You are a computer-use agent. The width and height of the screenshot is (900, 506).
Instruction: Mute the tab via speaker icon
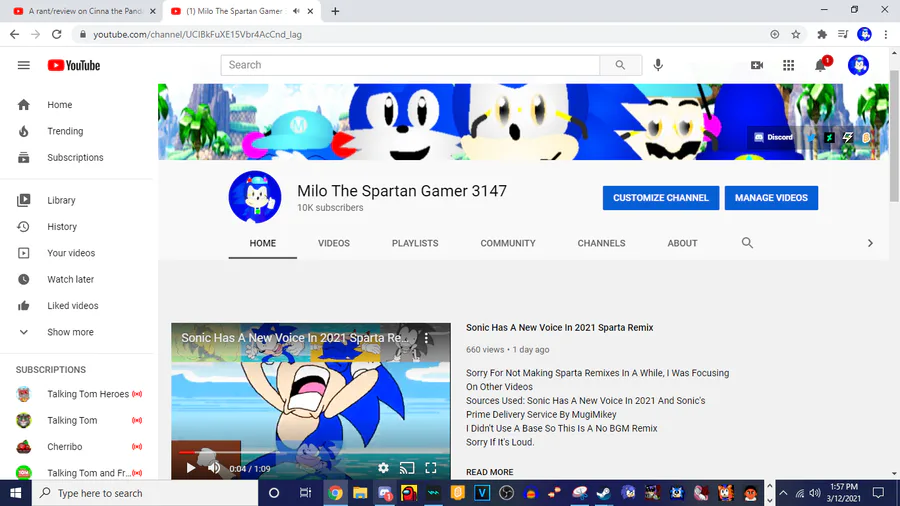pos(296,11)
